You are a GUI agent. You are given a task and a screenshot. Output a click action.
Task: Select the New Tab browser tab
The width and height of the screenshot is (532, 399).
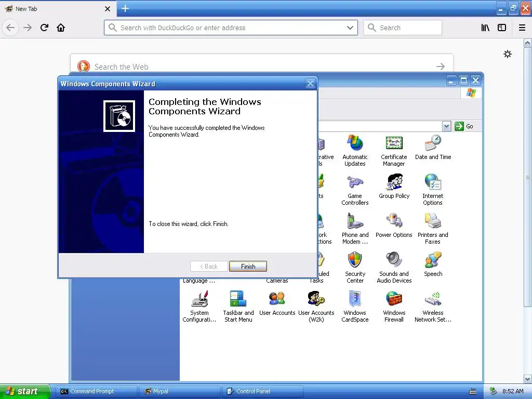tap(58, 8)
